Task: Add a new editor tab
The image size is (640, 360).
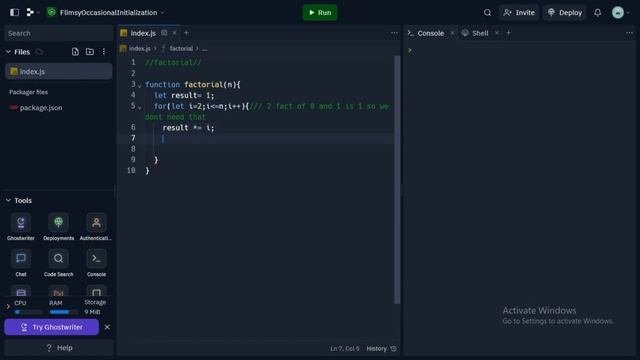Action: click(x=186, y=33)
